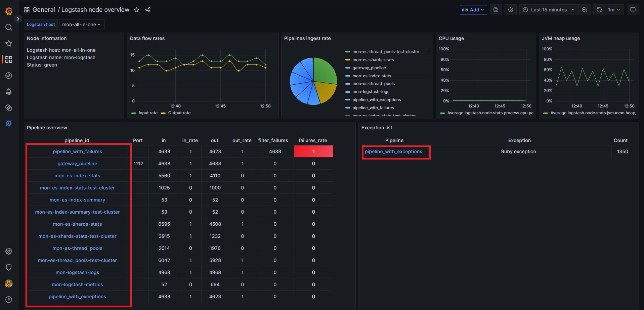Open the Pipelines ingest rate panel title
644x310 pixels.
pos(307,38)
